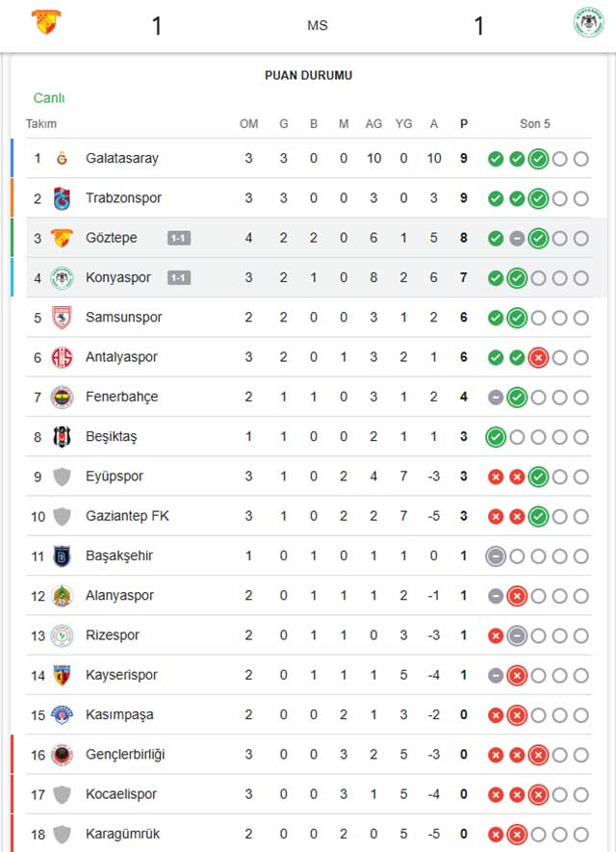Click Göztepe's 1-1 live score badge
This screenshot has width=616, height=852.
click(x=179, y=238)
